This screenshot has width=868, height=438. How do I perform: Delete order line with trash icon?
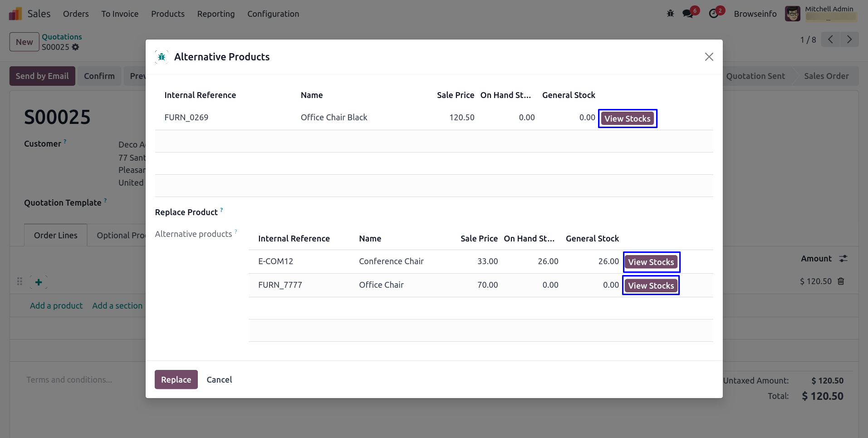click(x=841, y=281)
